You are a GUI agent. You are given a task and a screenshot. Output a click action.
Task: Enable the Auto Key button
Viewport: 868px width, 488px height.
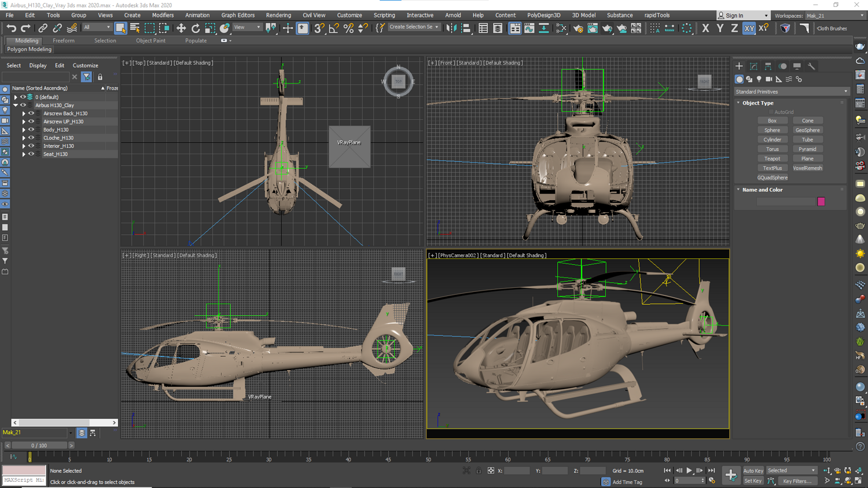tap(753, 471)
